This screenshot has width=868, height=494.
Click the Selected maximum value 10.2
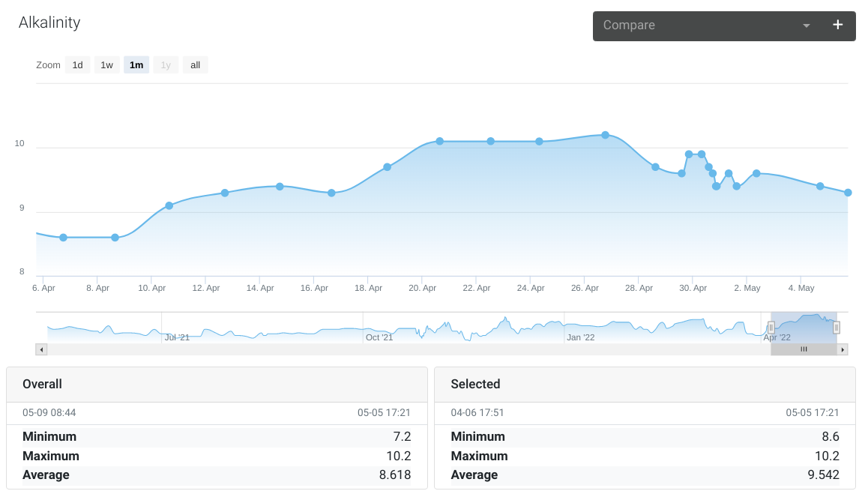[827, 456]
